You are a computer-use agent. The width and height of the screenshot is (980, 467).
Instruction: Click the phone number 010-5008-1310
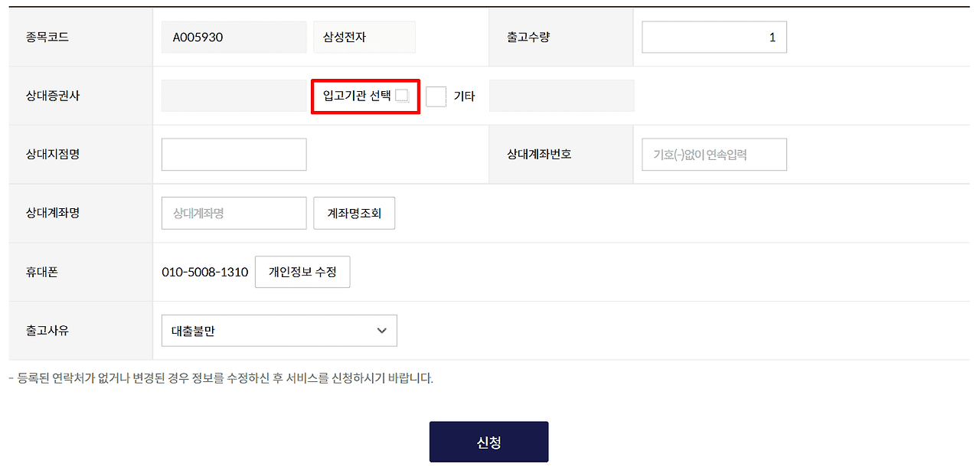coord(205,273)
